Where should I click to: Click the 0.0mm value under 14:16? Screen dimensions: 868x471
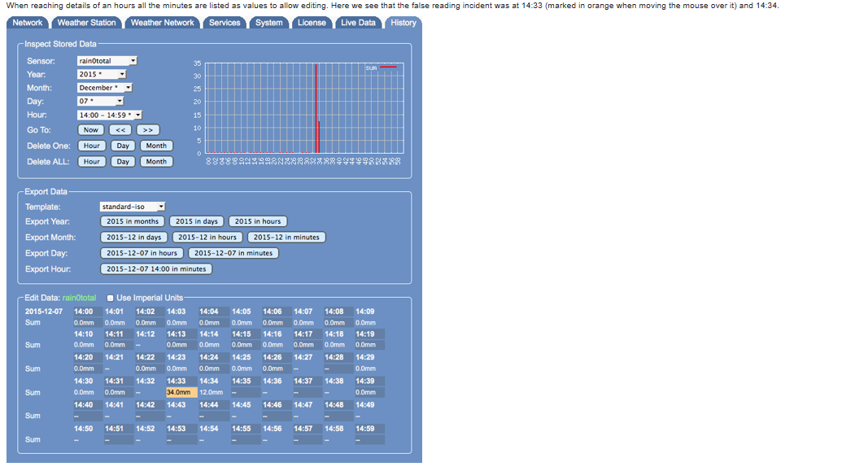[273, 345]
